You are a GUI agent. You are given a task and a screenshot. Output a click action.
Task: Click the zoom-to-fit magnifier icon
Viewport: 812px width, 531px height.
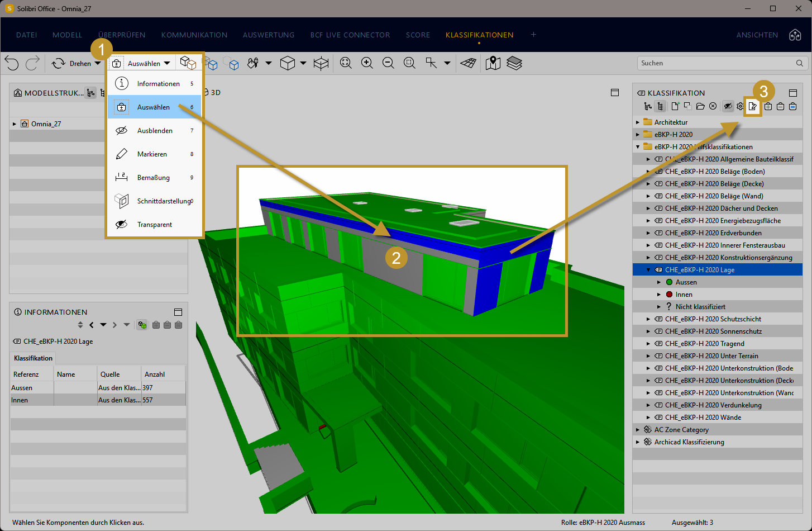coord(346,63)
